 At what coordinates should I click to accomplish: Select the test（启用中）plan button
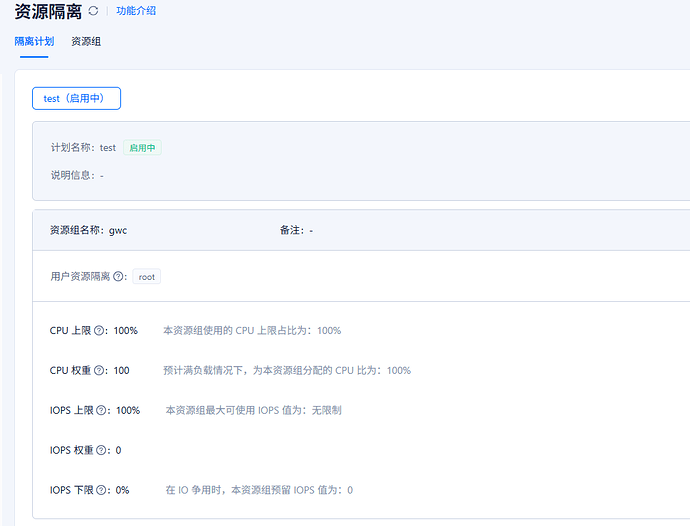pos(76,98)
